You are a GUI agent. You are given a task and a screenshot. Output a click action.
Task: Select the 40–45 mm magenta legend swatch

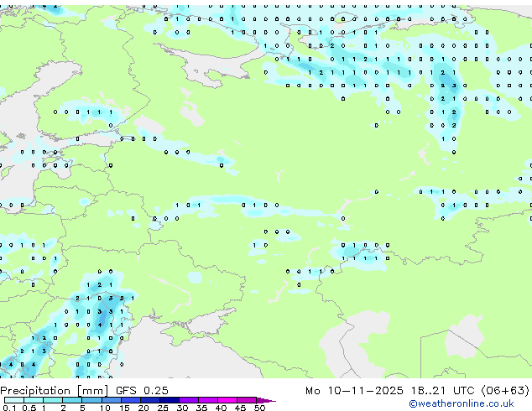click(x=227, y=400)
